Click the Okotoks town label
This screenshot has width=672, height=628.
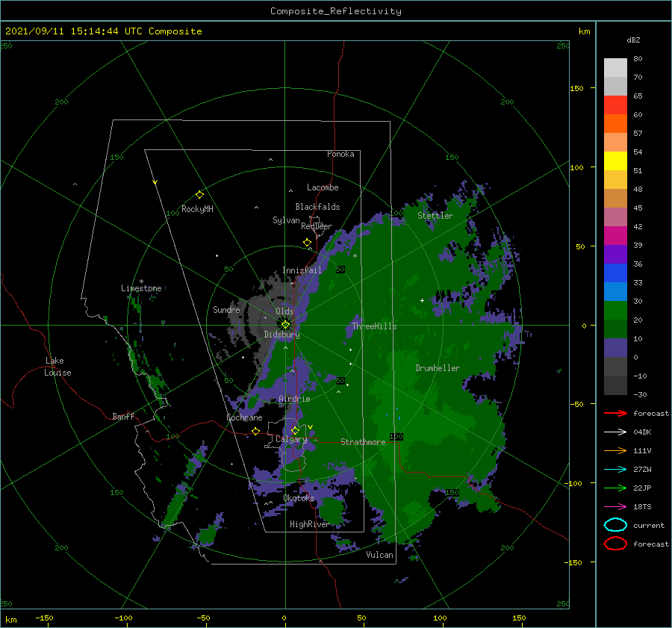coord(299,498)
